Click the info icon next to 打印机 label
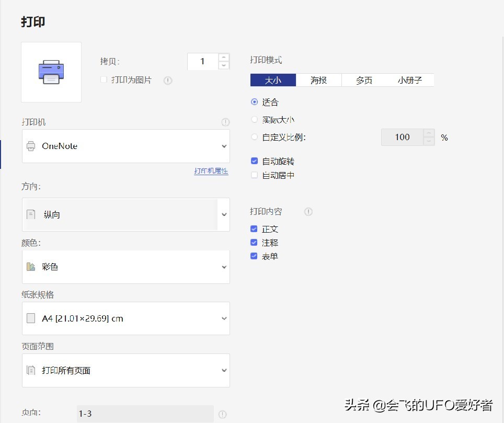The height and width of the screenshot is (423, 504). pos(225,122)
